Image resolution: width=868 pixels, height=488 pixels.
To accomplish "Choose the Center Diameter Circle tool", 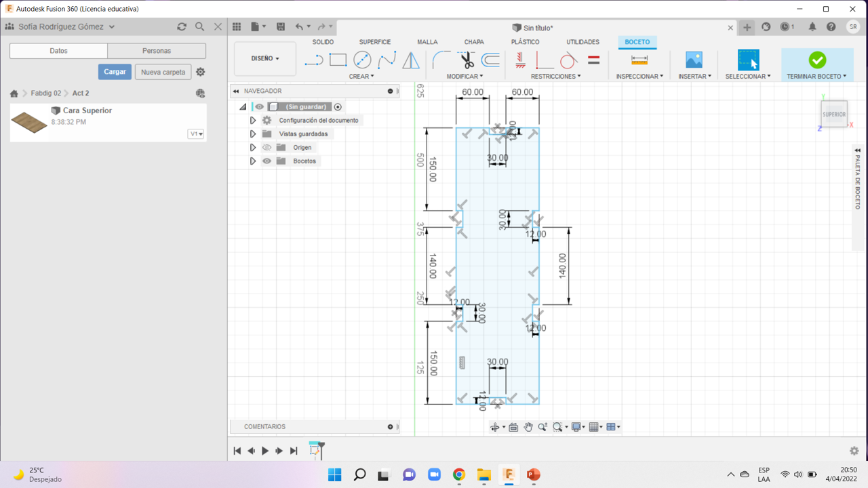I will (362, 60).
